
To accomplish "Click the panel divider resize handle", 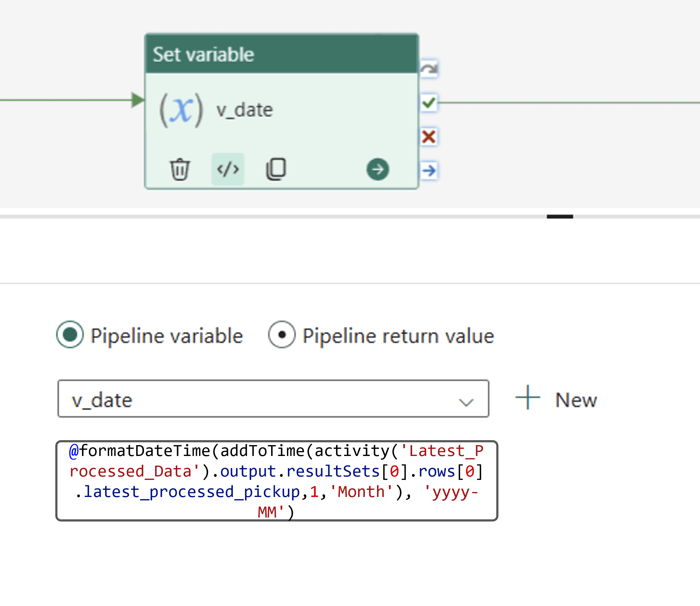I will click(560, 216).
